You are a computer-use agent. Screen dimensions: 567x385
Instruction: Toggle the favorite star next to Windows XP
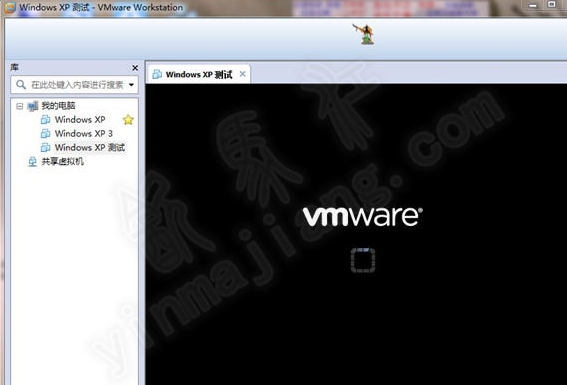(128, 120)
